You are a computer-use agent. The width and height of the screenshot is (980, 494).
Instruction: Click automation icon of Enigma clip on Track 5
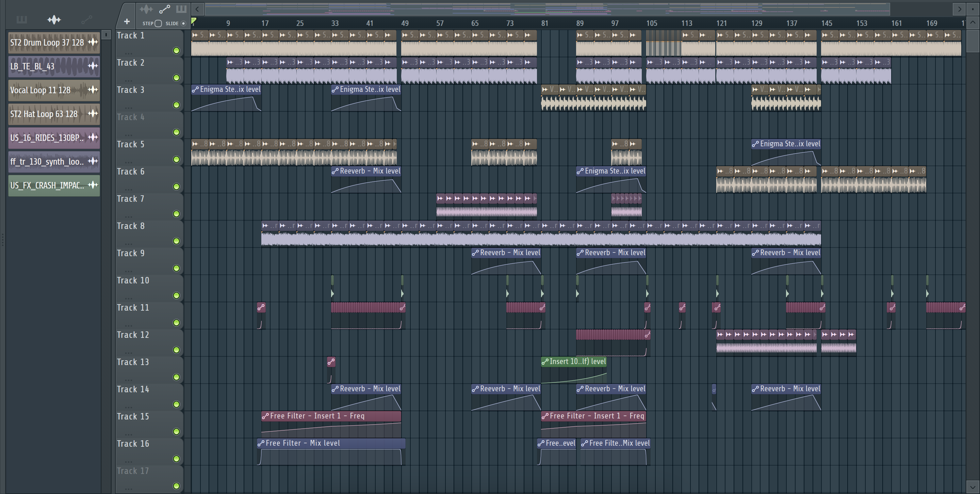pos(755,144)
